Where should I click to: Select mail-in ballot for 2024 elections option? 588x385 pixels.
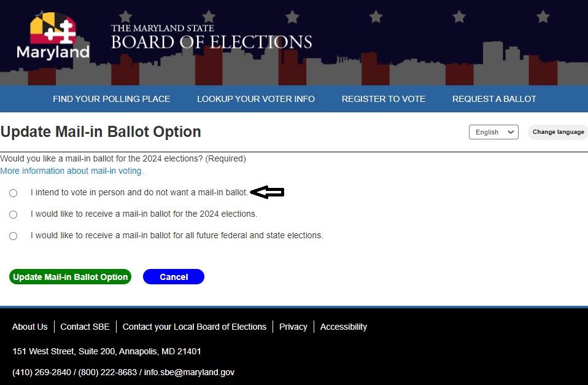14,214
